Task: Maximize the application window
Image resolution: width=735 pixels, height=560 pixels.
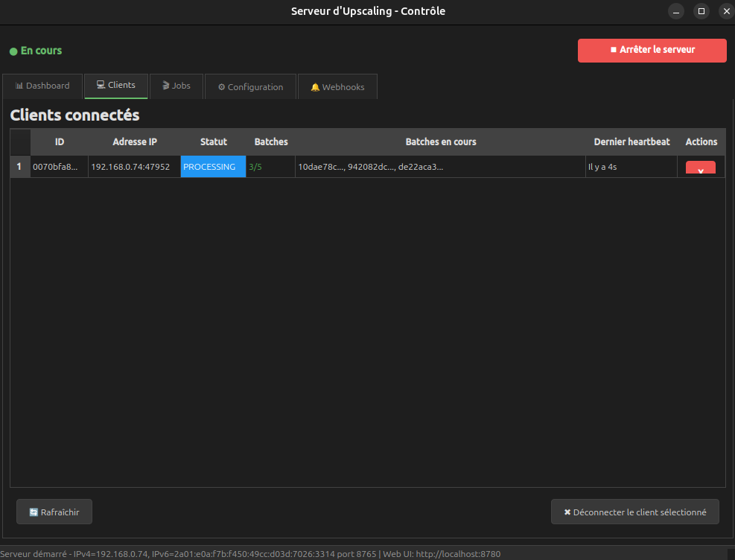Action: click(701, 11)
